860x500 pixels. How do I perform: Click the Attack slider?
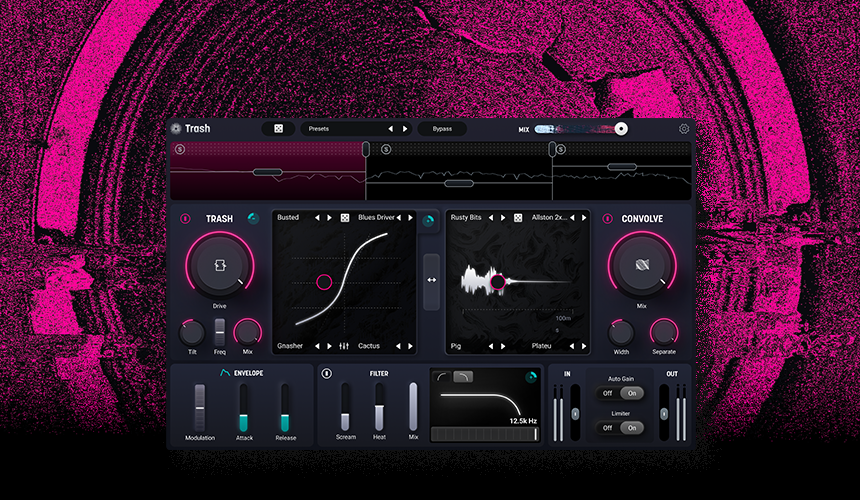point(244,407)
